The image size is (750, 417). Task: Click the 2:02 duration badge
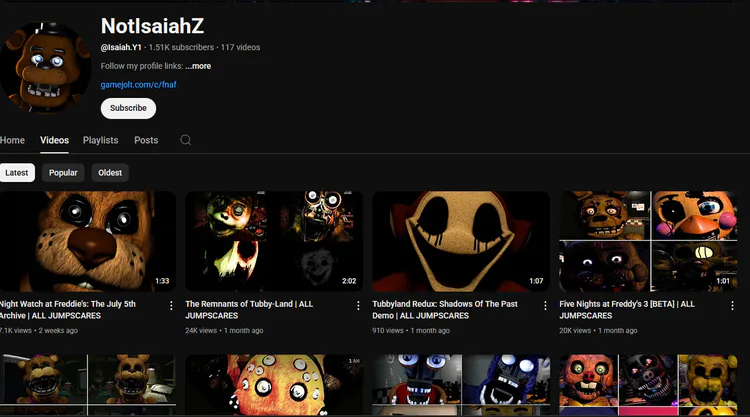tap(349, 281)
